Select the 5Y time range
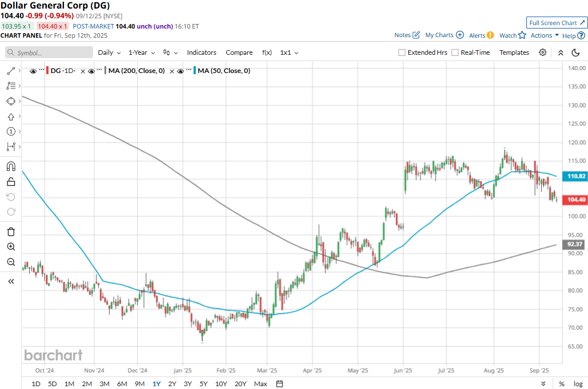588x389 pixels. (x=203, y=384)
